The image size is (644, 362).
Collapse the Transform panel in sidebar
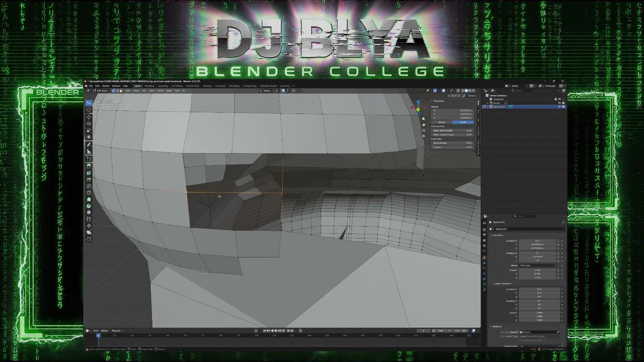[432, 101]
